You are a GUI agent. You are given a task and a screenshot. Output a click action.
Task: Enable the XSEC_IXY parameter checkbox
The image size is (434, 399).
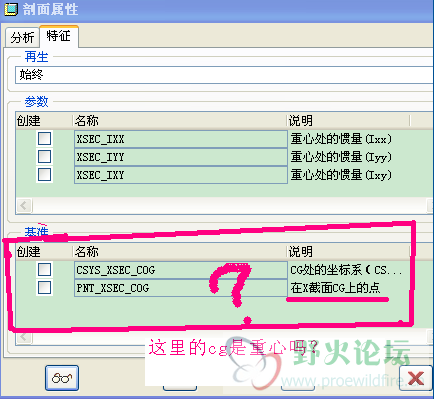[44, 174]
